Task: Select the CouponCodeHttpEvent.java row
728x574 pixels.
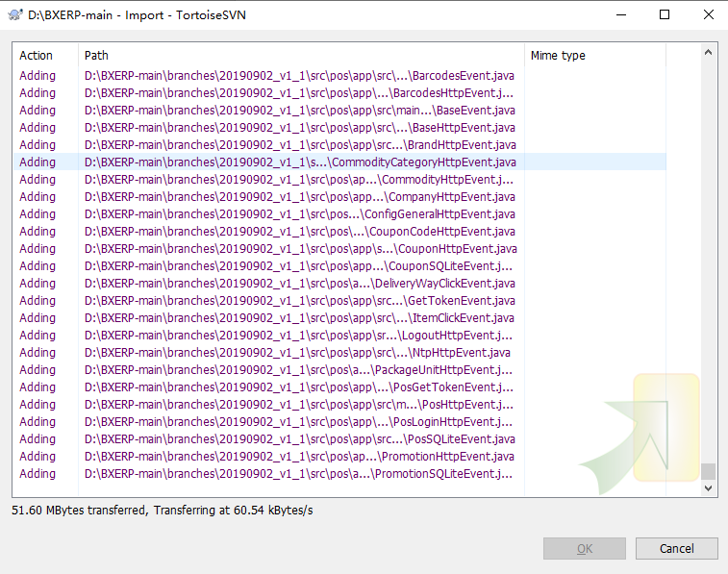Action: pyautogui.click(x=339, y=232)
